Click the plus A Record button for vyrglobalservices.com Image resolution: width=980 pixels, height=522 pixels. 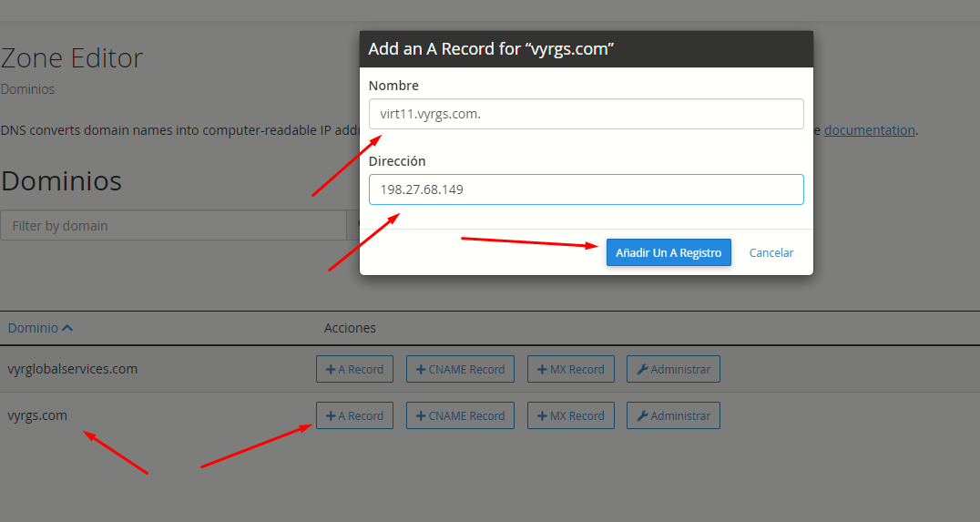click(x=354, y=369)
